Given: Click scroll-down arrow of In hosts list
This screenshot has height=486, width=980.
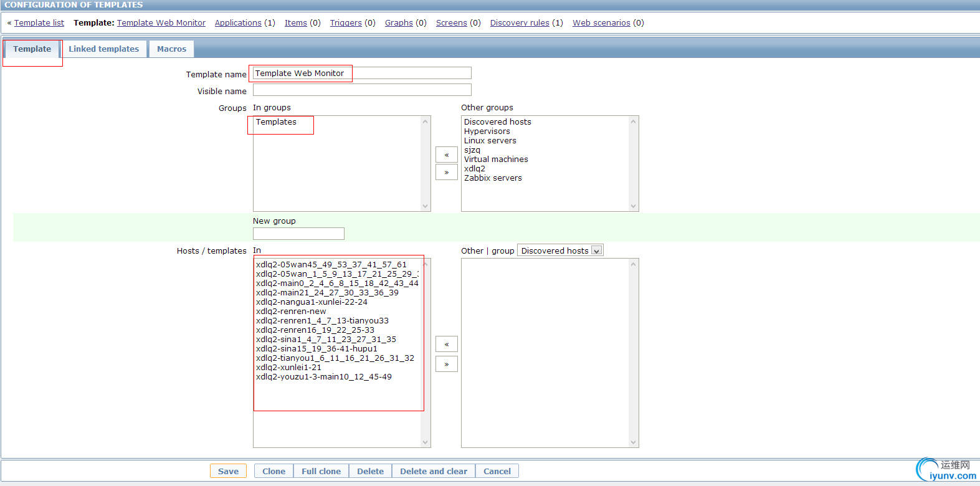Looking at the screenshot, I should [x=426, y=442].
